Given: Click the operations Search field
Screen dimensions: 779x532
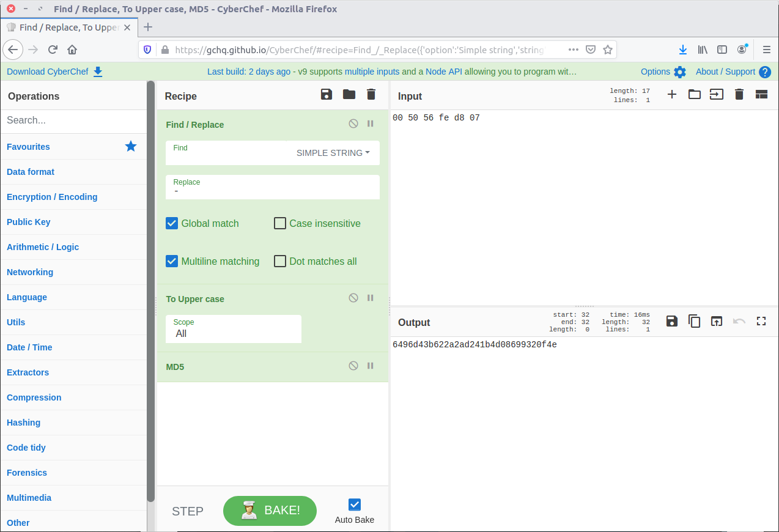Looking at the screenshot, I should click(73, 120).
